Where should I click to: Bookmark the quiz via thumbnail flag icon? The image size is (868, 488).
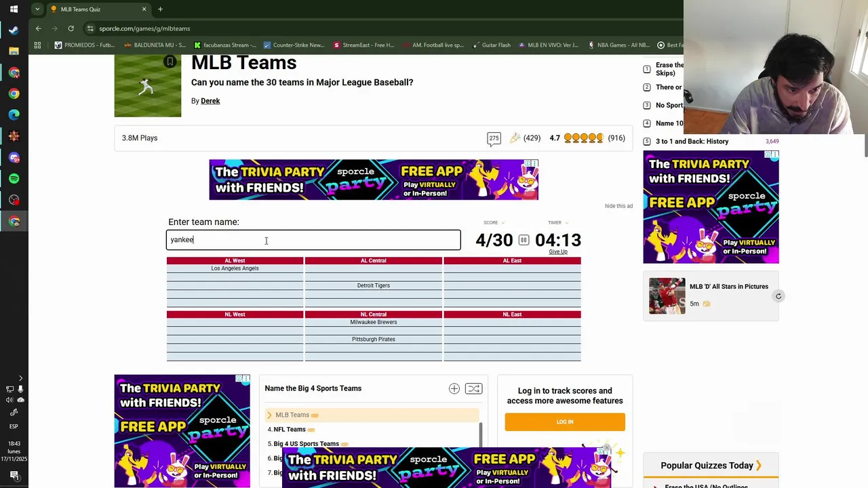(x=170, y=62)
